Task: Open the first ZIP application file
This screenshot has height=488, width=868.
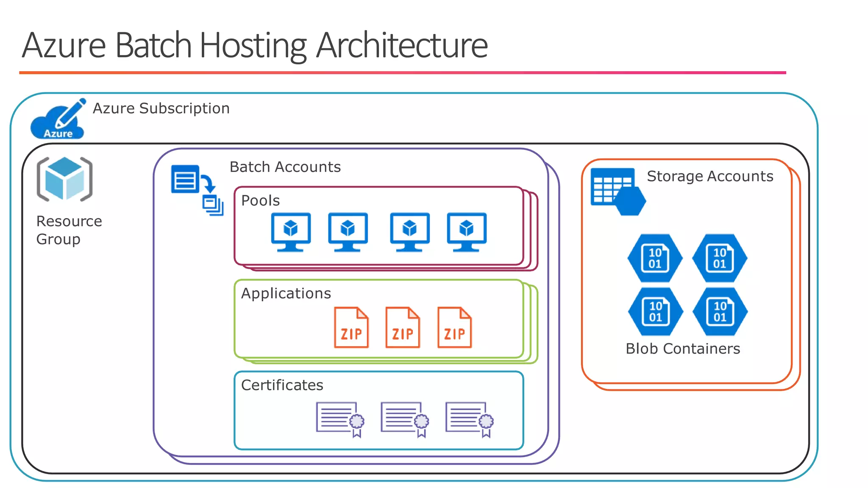Action: (351, 327)
